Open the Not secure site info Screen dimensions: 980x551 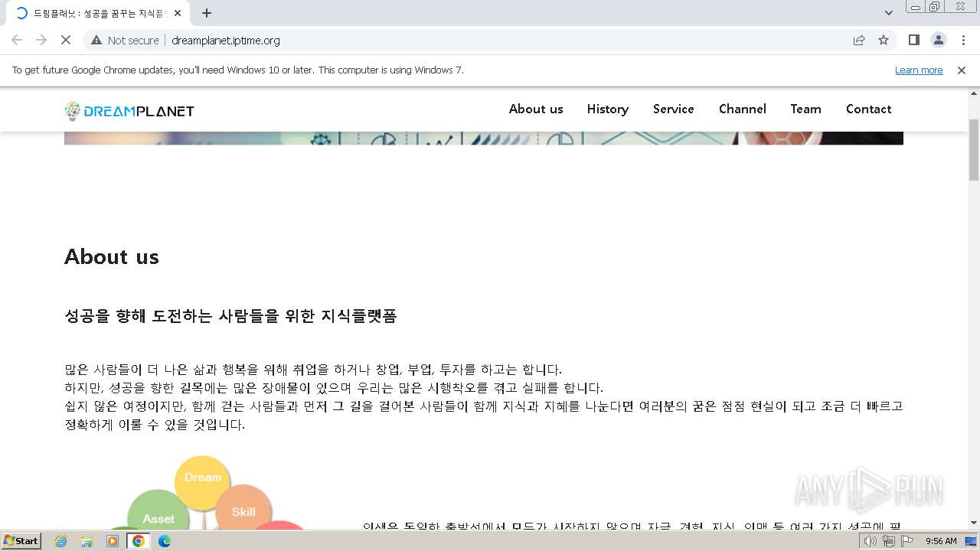coord(125,40)
